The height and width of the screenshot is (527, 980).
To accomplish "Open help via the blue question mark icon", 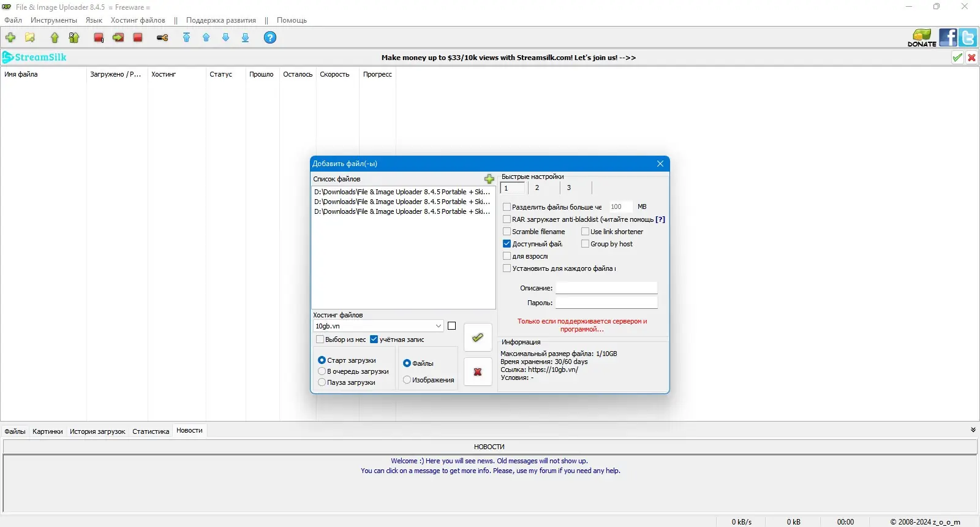I will (x=270, y=37).
